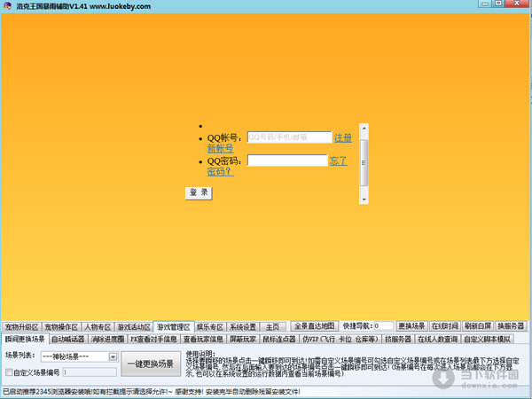
Task: Go to the 游戏活动区 tab
Action: [x=134, y=327]
